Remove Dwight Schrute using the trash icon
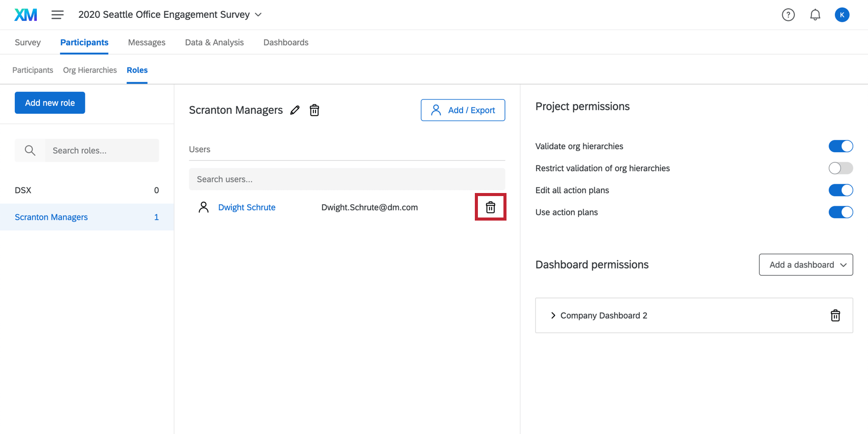This screenshot has height=434, width=868. 490,207
